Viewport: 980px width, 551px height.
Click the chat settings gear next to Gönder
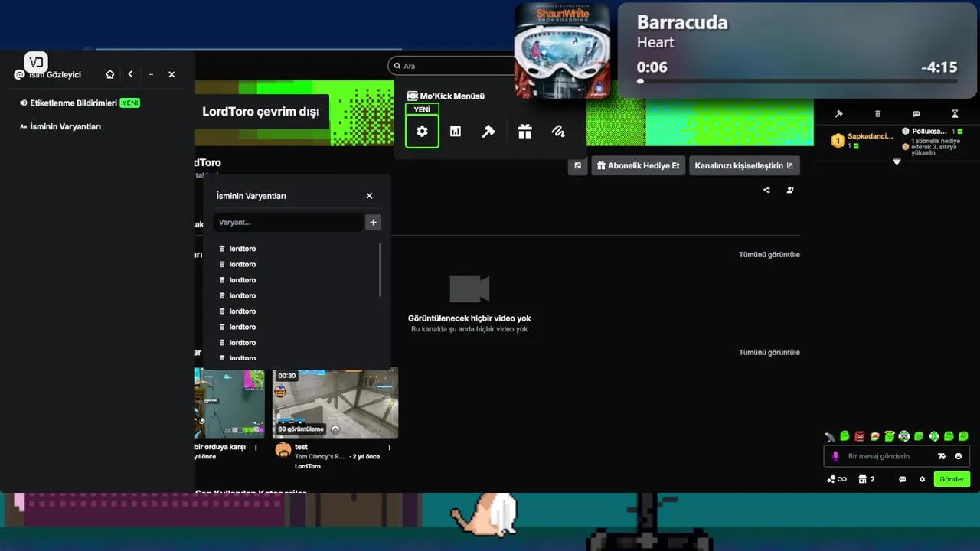922,479
